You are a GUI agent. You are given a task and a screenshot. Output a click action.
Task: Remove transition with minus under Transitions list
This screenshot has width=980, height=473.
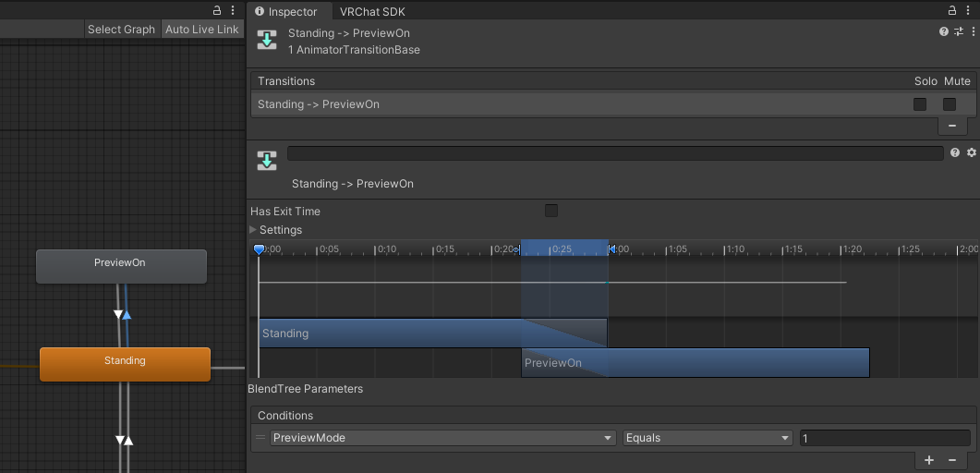(952, 126)
